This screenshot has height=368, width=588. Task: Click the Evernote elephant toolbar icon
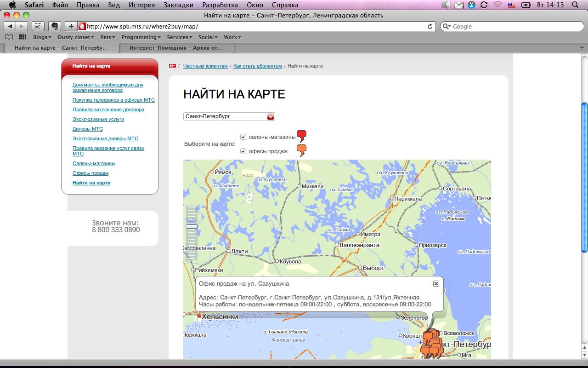55,26
